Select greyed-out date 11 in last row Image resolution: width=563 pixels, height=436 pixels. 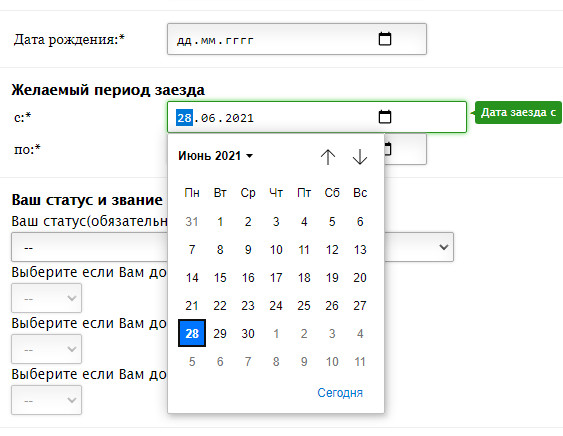[x=360, y=361]
